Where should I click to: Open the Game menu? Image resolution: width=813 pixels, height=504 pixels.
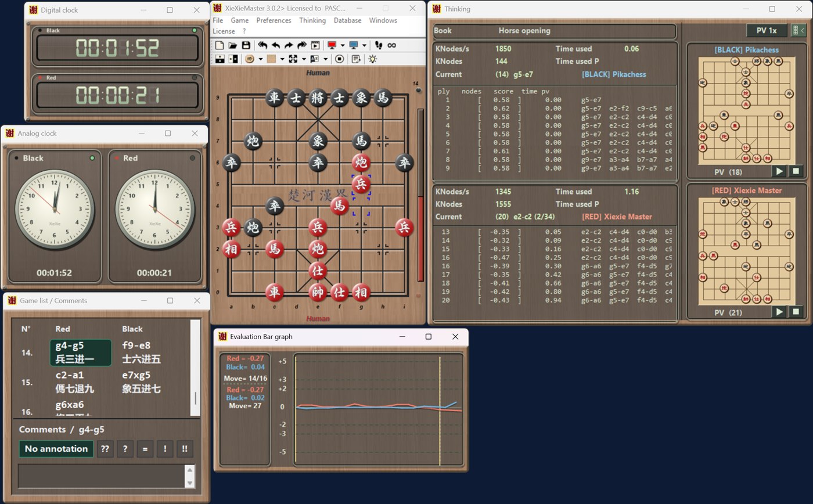click(240, 20)
